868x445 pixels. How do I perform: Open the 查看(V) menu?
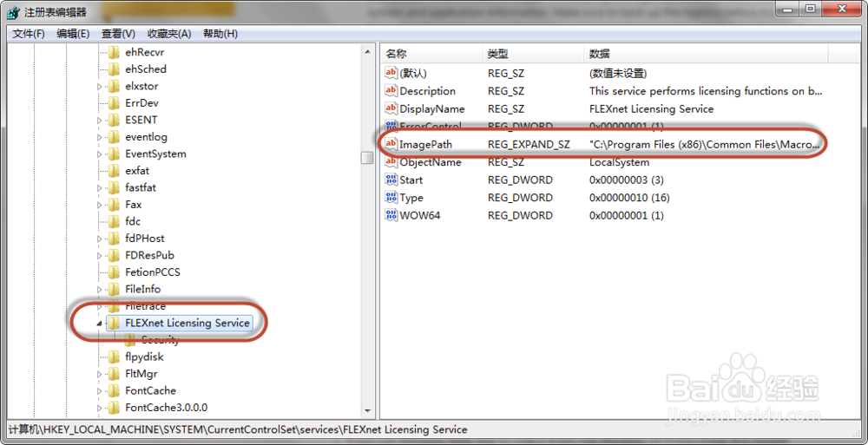(x=118, y=34)
